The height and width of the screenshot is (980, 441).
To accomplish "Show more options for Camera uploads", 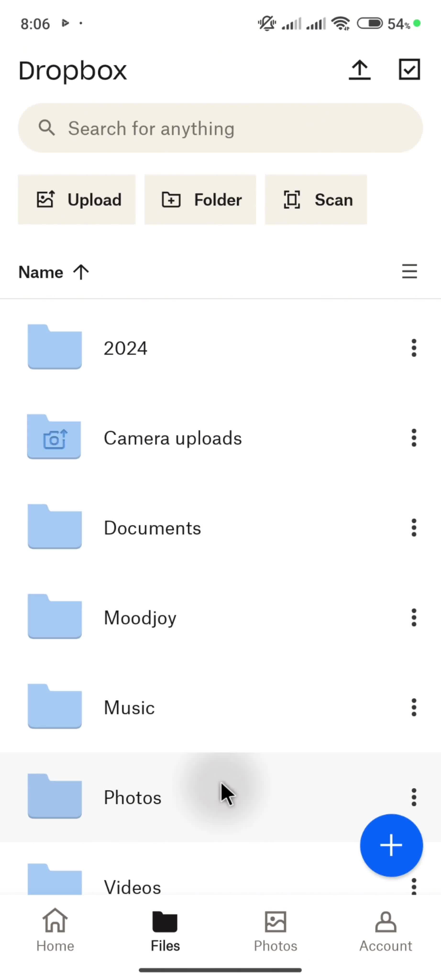I will coord(414,438).
